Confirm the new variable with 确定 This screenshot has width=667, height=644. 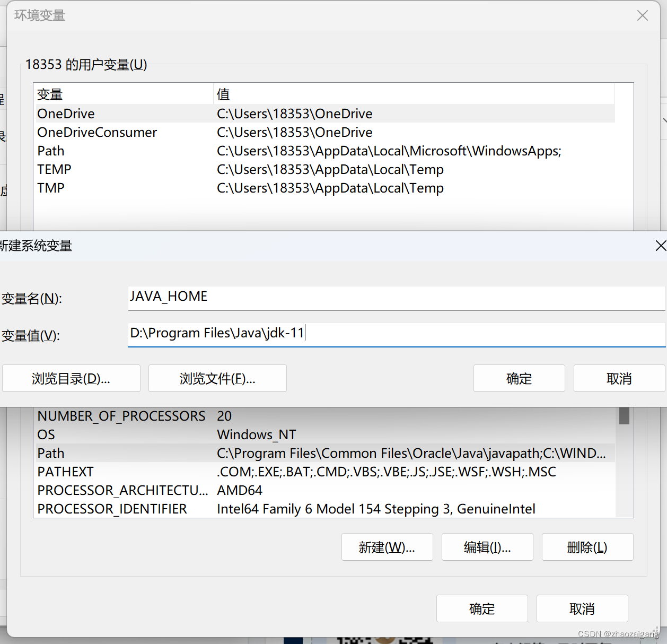click(519, 378)
